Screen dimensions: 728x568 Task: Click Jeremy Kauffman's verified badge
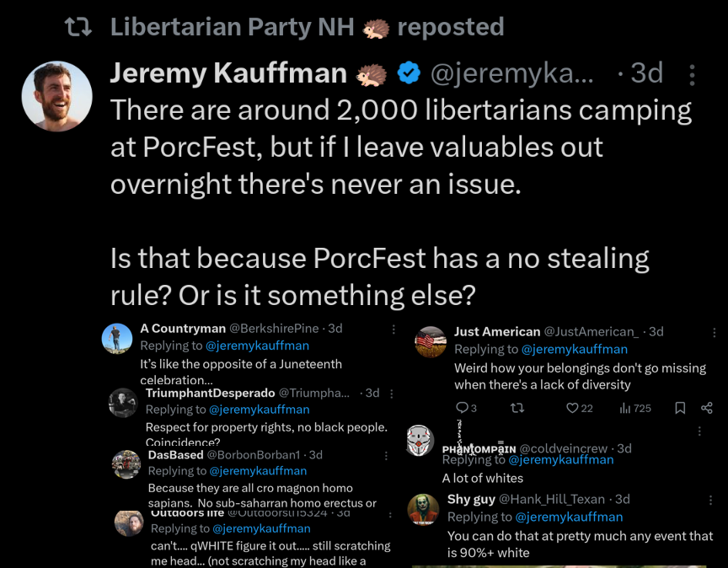[409, 74]
